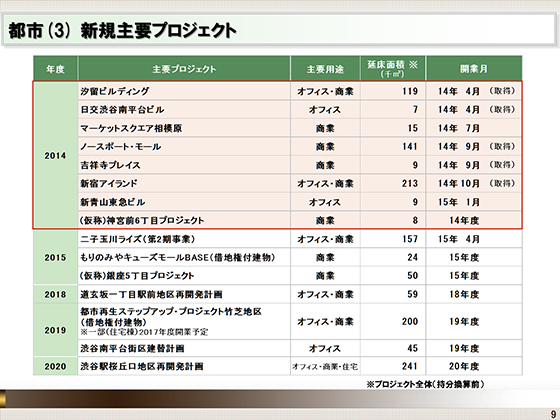Click opening period 14年度
Viewport: 560px width, 420px height.
pos(464,220)
